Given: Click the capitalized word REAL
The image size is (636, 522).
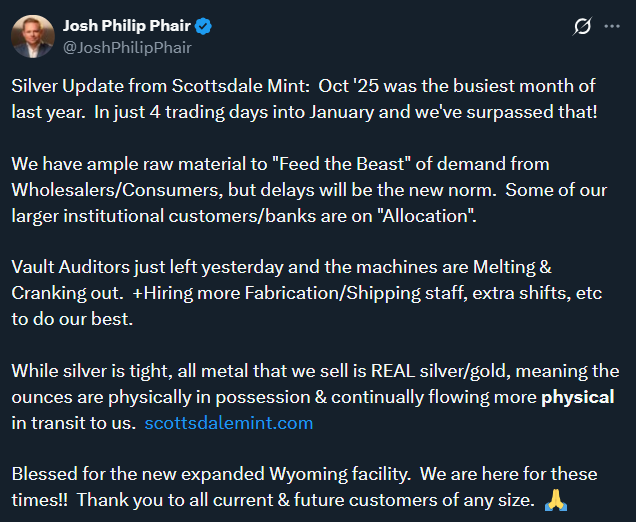Looking at the screenshot, I should tap(393, 371).
